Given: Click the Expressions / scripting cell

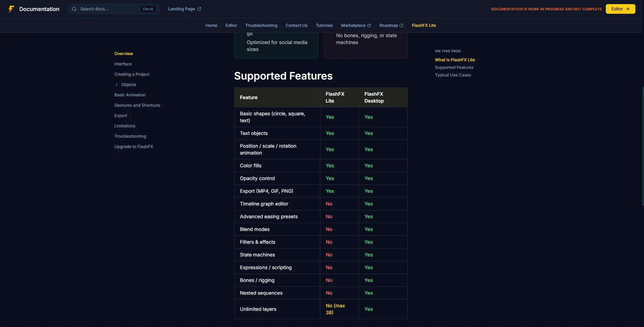Looking at the screenshot, I should pyautogui.click(x=277, y=267).
